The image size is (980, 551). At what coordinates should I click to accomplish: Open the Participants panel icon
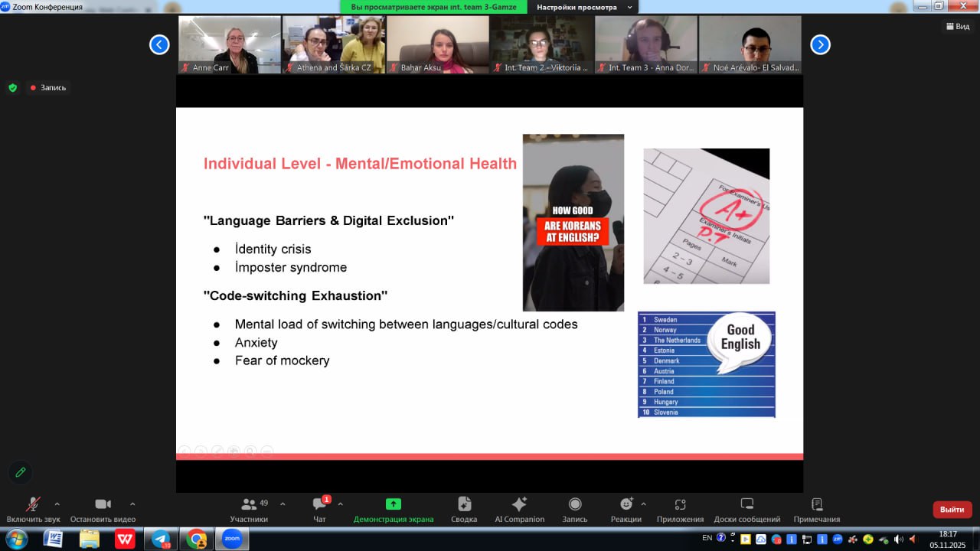249,504
